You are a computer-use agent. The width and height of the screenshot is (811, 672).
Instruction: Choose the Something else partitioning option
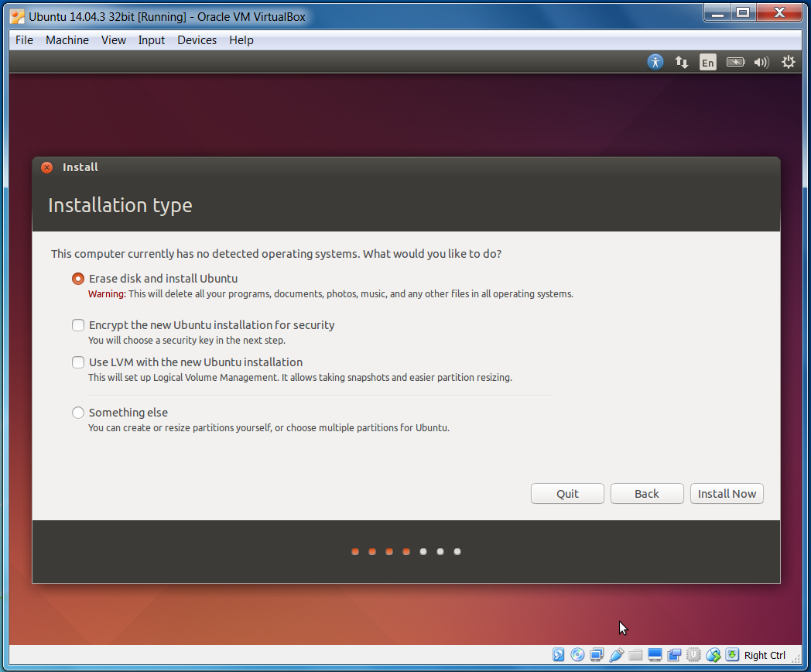coord(77,413)
